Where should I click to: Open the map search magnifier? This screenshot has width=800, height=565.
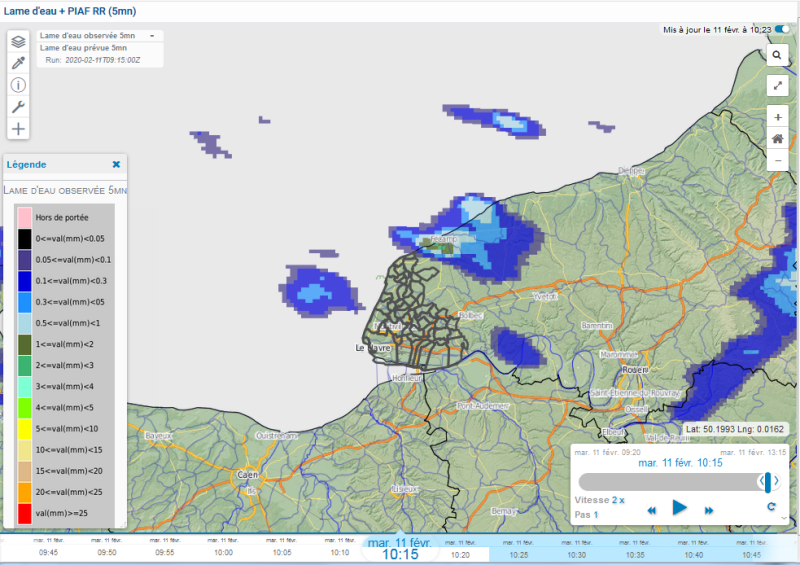coord(778,56)
